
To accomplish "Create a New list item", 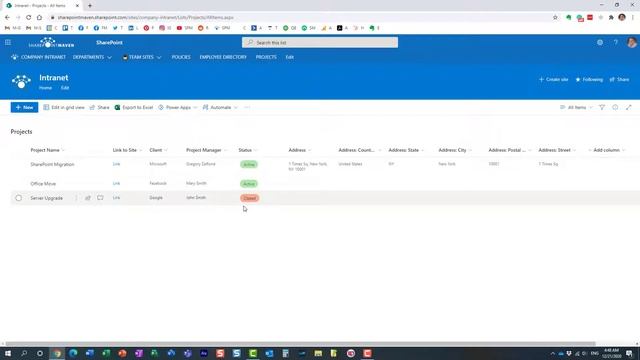I will pos(24,107).
